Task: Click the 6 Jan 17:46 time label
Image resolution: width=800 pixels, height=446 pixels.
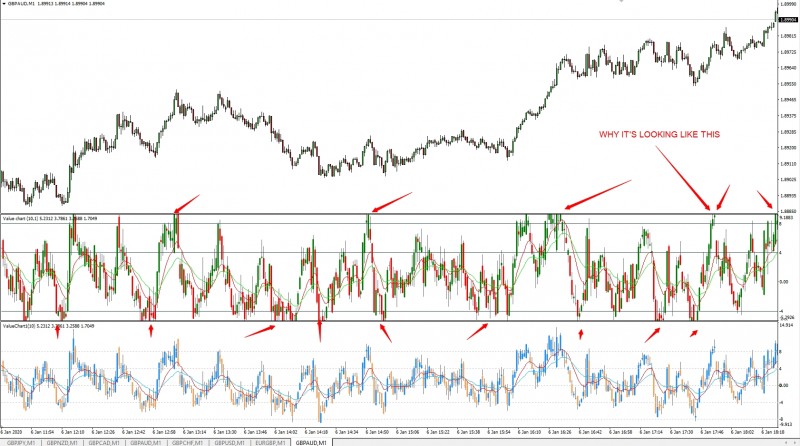Action: (712, 432)
